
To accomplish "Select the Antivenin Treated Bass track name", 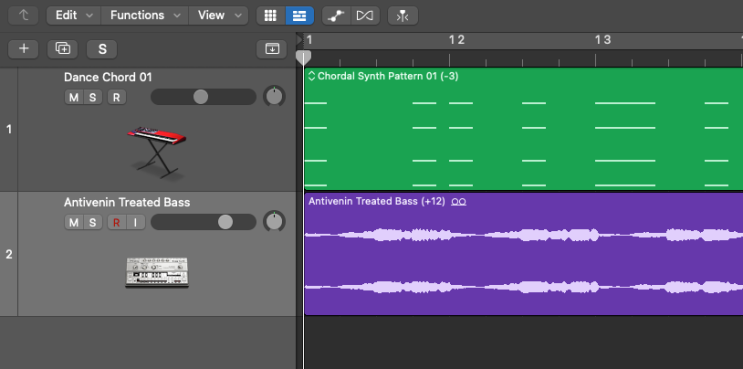I will pyautogui.click(x=127, y=202).
